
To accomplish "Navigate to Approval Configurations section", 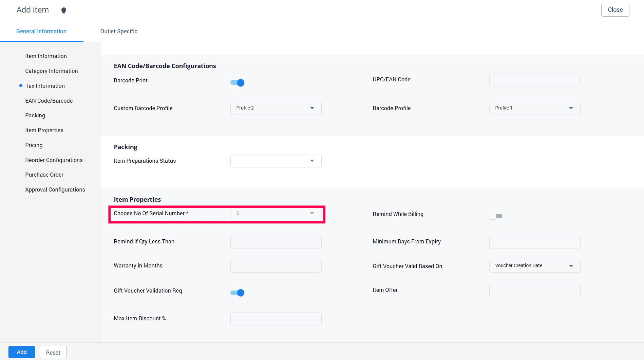I will pos(55,189).
